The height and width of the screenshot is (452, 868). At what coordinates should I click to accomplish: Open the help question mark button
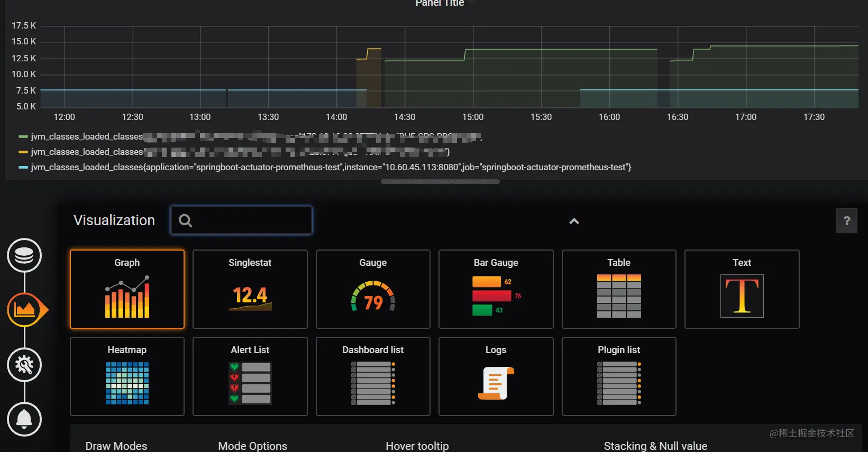pyautogui.click(x=846, y=220)
